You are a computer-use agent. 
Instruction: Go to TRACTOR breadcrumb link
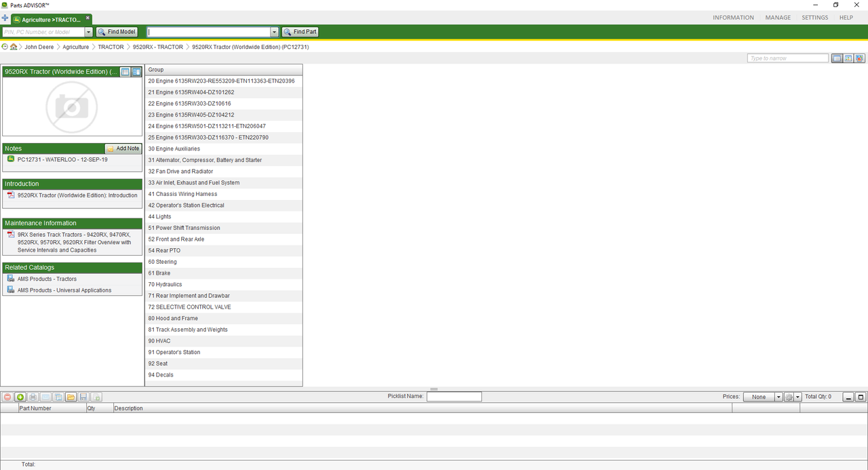tap(111, 47)
